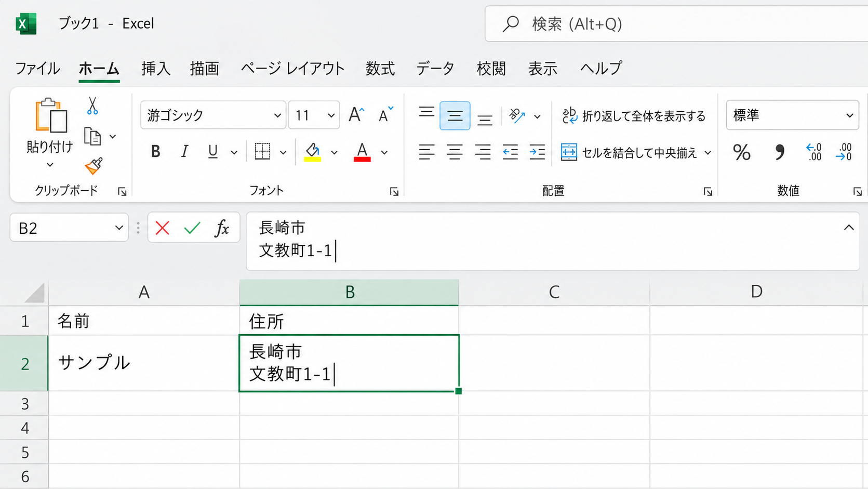Apply the red font color A
Viewport: 868px width, 489px height.
click(362, 152)
